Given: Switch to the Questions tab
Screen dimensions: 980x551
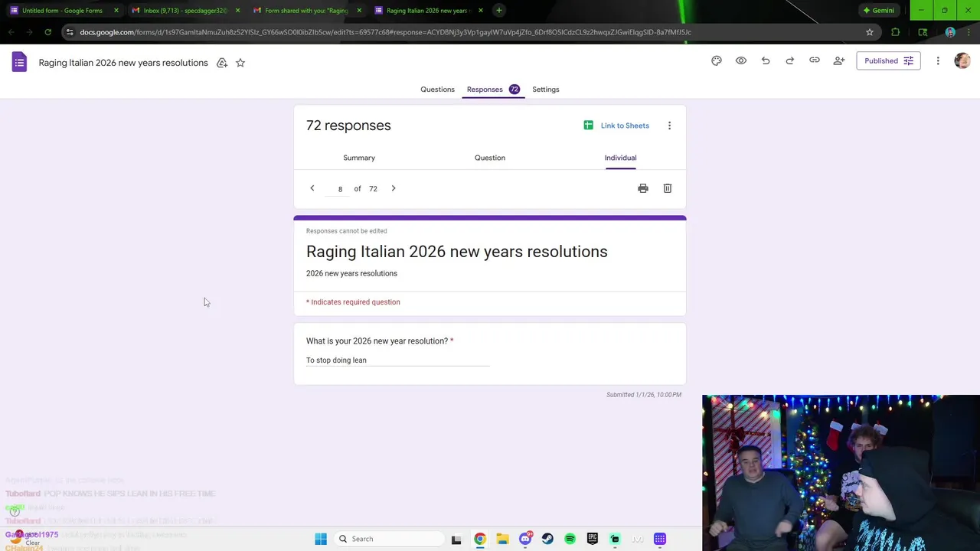Looking at the screenshot, I should 437,90.
